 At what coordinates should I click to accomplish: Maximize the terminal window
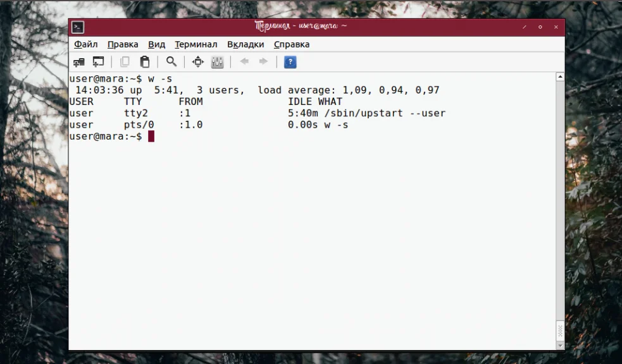pos(540,27)
